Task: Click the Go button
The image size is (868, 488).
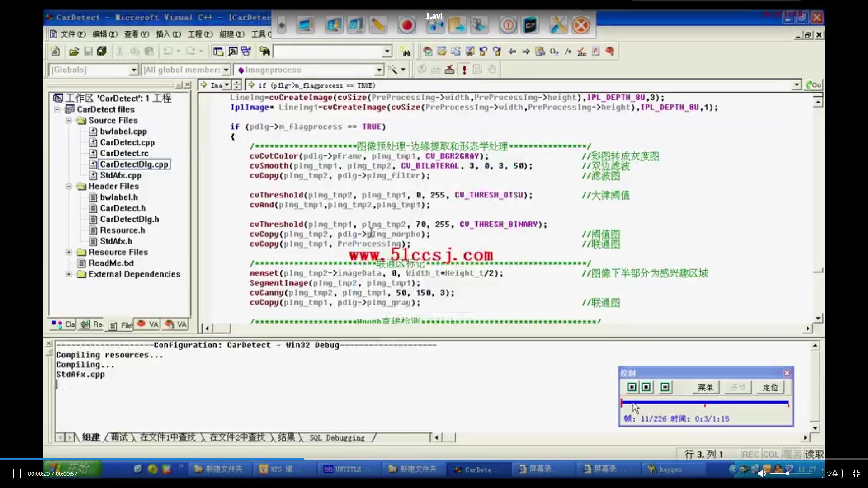Action: click(813, 85)
